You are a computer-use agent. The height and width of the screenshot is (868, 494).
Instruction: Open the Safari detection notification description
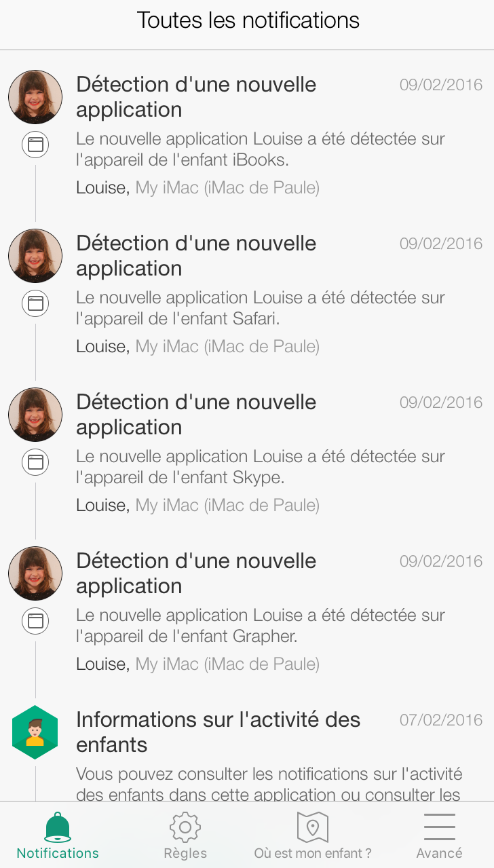point(261,307)
